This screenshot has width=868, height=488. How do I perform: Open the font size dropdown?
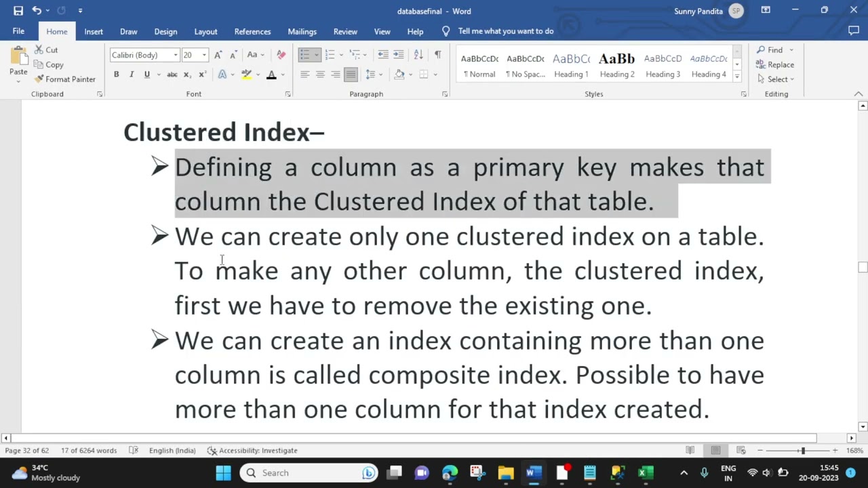(x=204, y=55)
